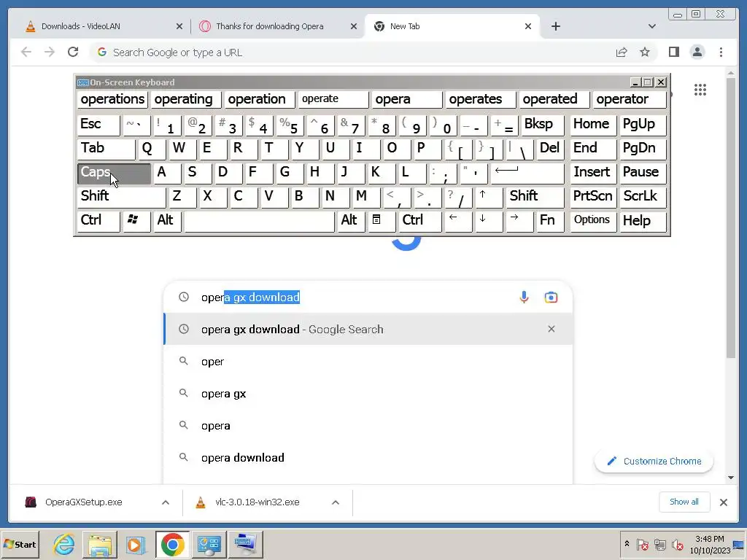Toggle the left Ctrl key

point(98,220)
